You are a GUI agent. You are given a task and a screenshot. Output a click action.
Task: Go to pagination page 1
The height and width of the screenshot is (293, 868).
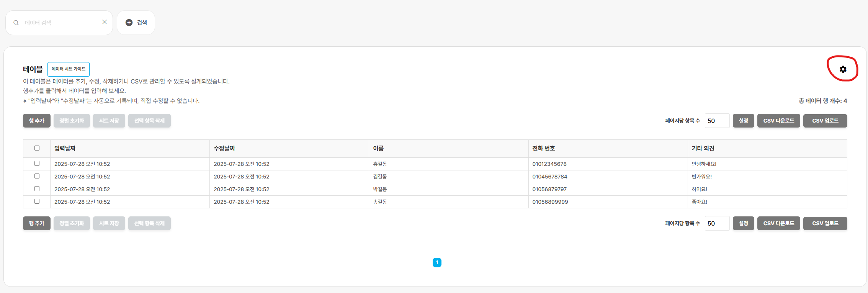pyautogui.click(x=437, y=262)
